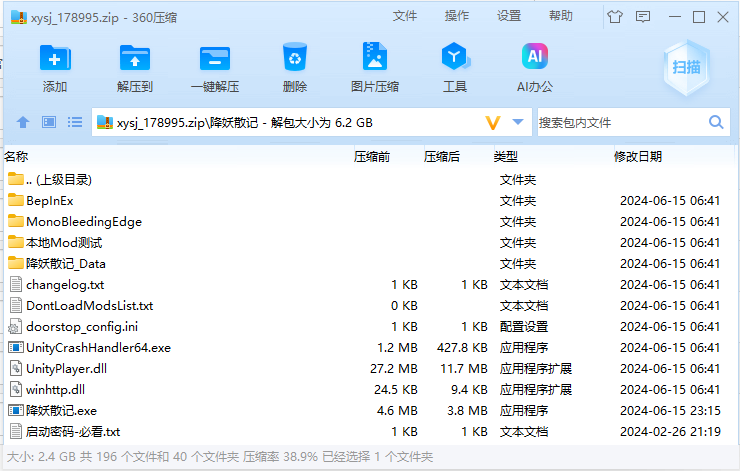This screenshot has height=471, width=740.
Task: Select the UnityCrashHandler64.exe file icon
Action: [16, 347]
